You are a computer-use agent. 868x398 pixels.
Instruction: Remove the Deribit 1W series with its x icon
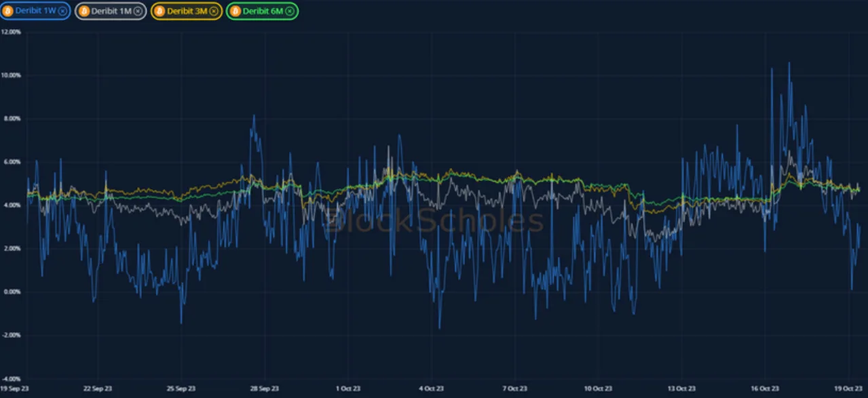pos(62,11)
